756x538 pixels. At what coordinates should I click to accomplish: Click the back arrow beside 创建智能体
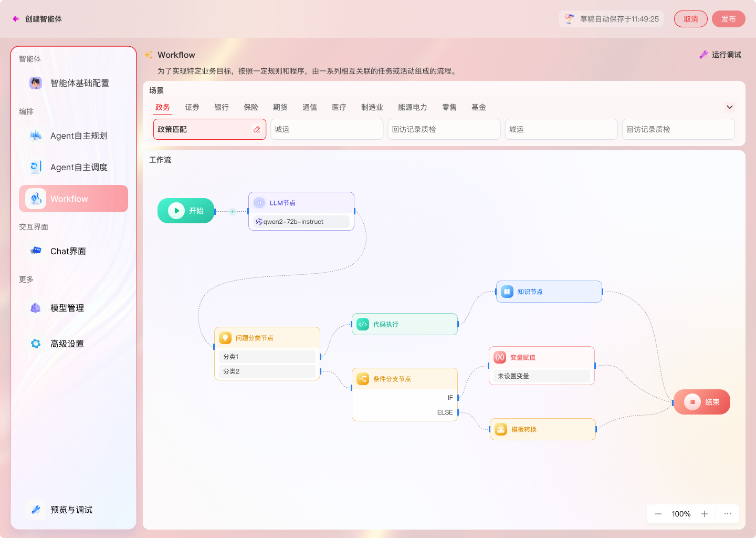click(x=16, y=19)
